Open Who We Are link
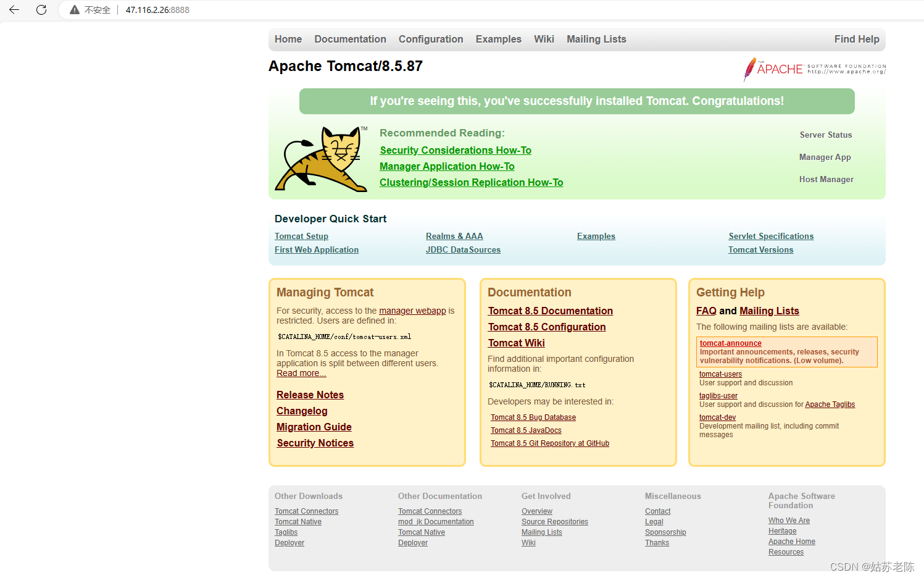924x578 pixels. point(789,521)
